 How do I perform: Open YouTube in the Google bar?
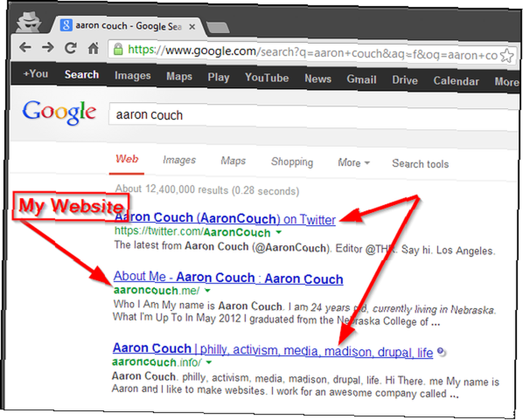267,78
